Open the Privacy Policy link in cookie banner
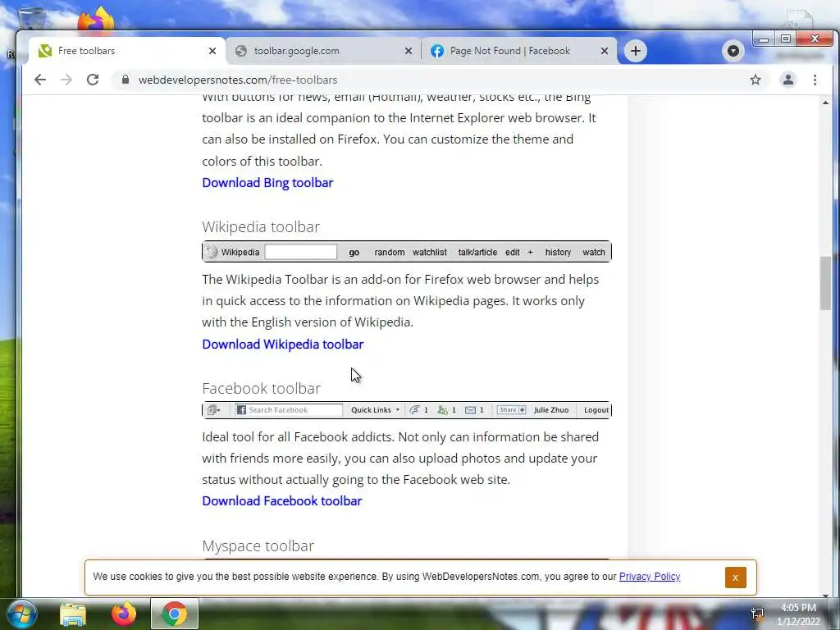The image size is (840, 630). (x=650, y=577)
